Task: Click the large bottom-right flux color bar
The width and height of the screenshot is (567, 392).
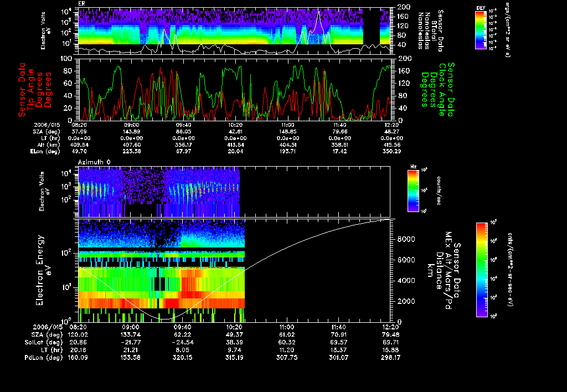Action: click(483, 270)
